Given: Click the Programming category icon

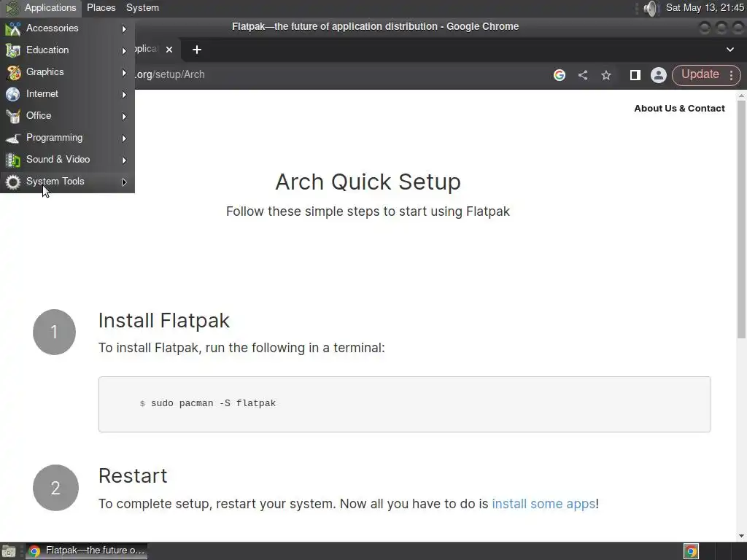Looking at the screenshot, I should tap(13, 138).
